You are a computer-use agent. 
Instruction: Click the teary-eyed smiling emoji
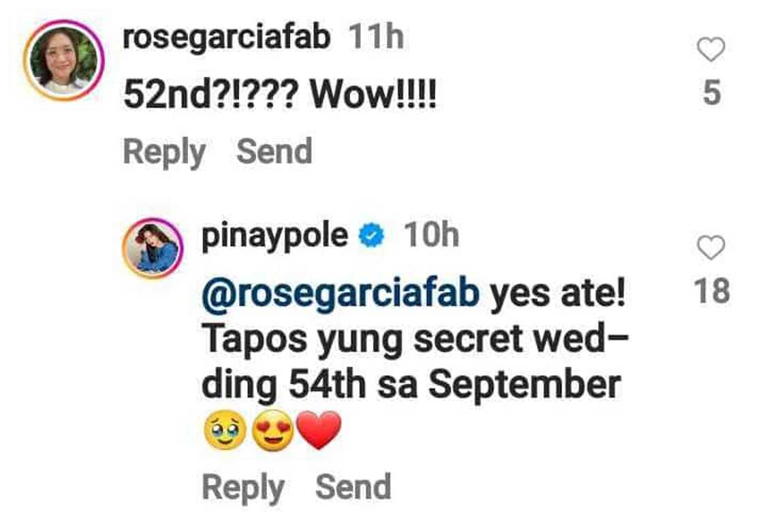224,431
